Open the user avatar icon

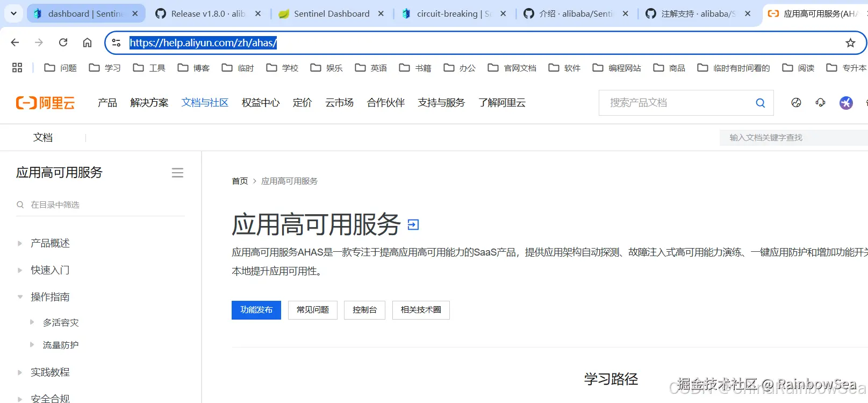click(x=846, y=102)
